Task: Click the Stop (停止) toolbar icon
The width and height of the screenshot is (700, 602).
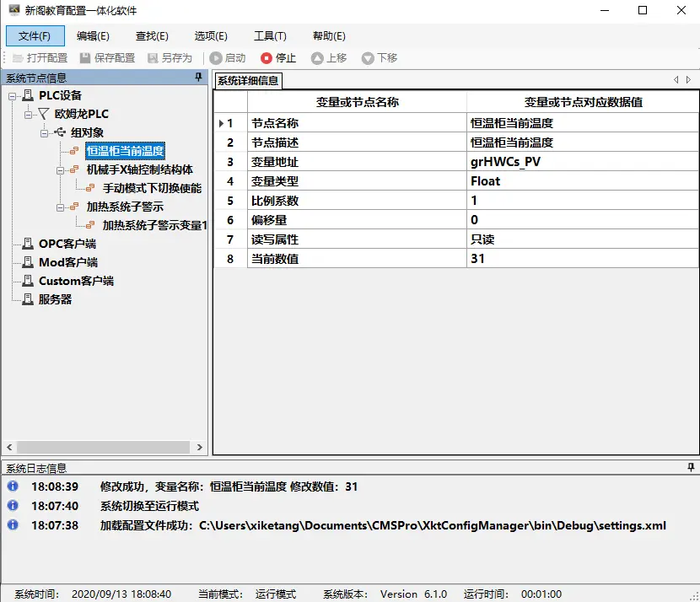Action: (x=266, y=58)
